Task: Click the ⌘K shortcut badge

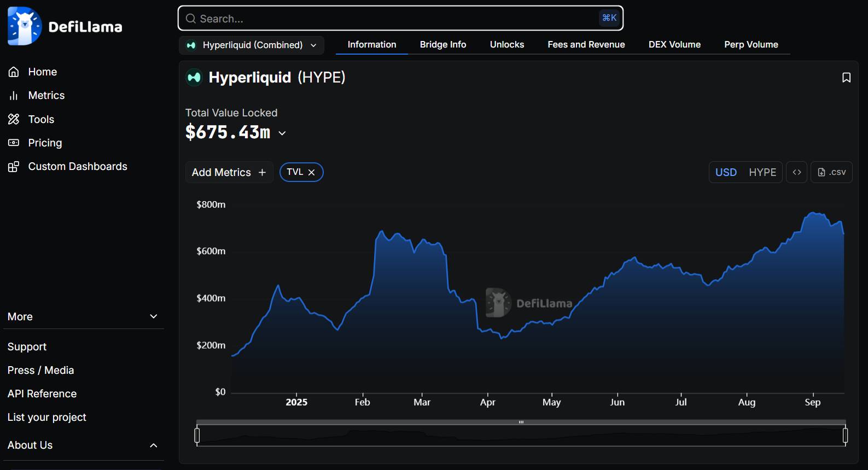Action: click(x=609, y=18)
